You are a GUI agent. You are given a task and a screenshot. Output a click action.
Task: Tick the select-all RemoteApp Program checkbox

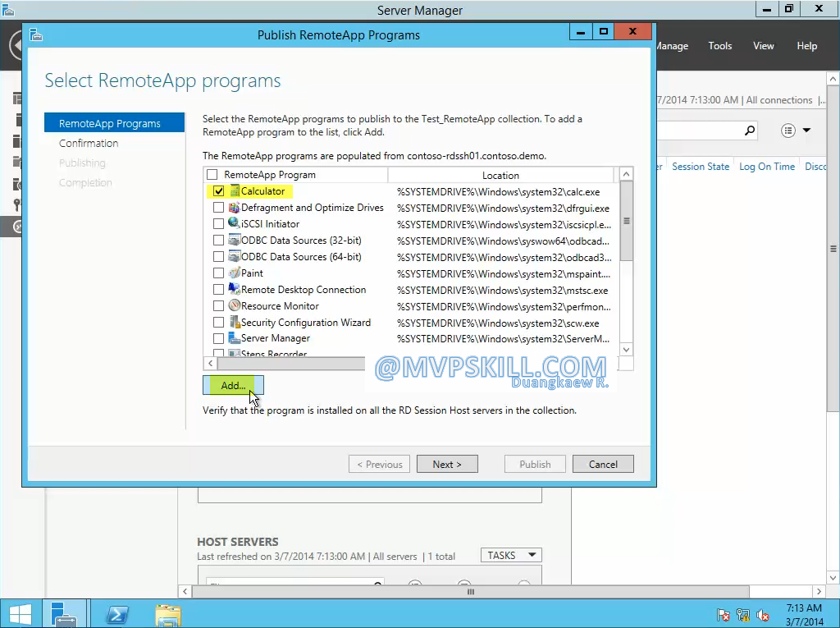pos(212,175)
